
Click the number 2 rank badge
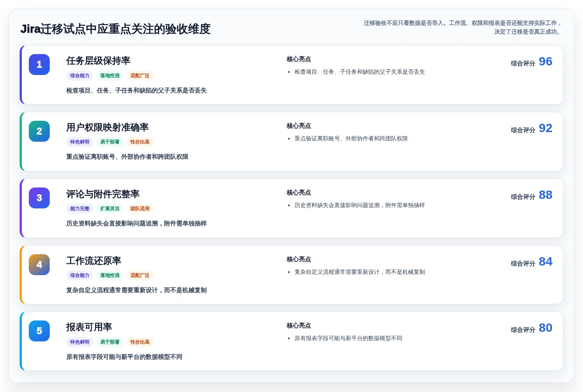[39, 131]
